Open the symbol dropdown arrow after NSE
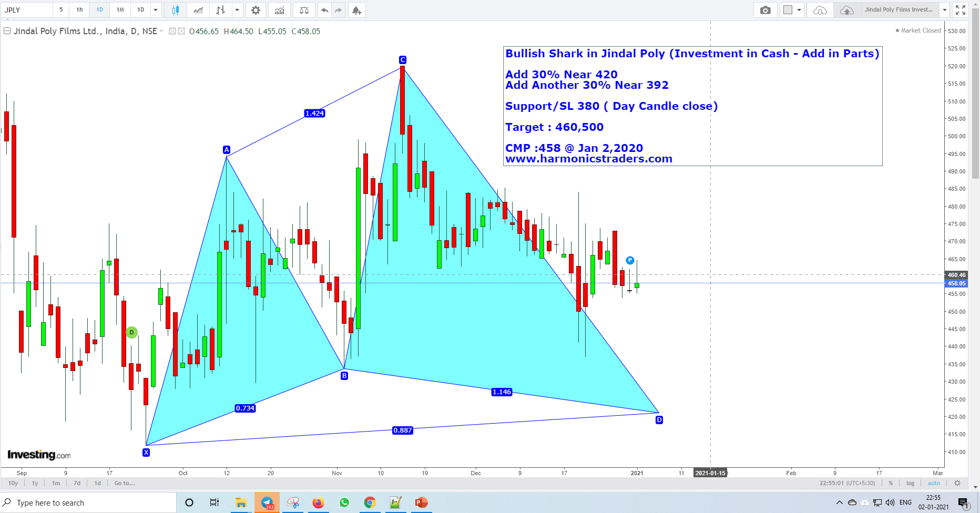 161,32
